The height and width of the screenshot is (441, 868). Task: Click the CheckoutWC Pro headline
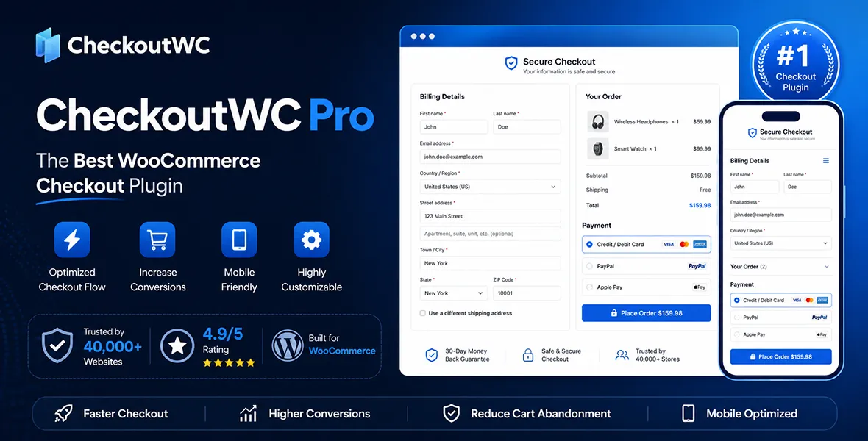click(x=204, y=115)
